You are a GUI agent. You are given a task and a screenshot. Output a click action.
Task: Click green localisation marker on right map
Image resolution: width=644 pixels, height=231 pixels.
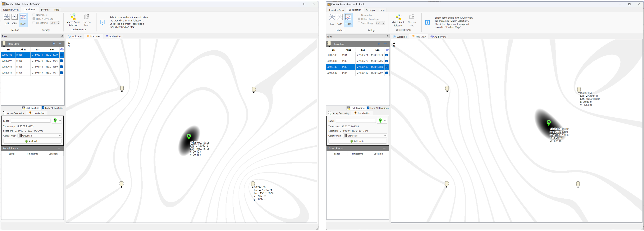tap(549, 122)
